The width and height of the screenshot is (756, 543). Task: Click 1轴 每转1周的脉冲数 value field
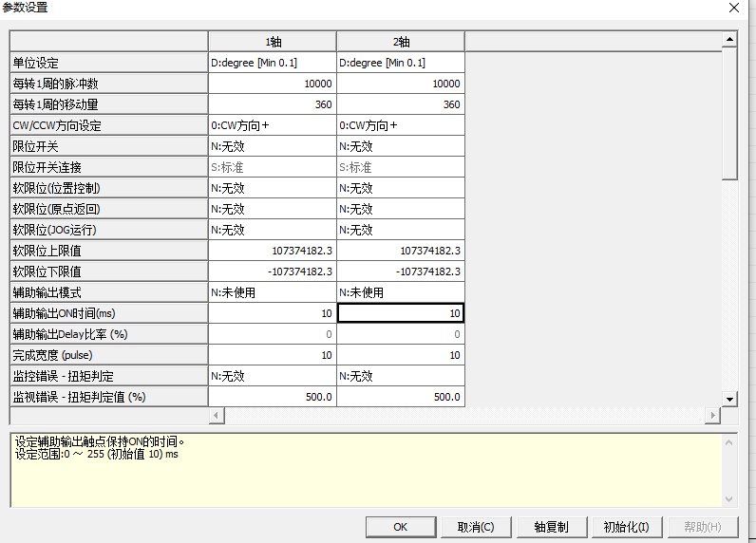click(272, 84)
